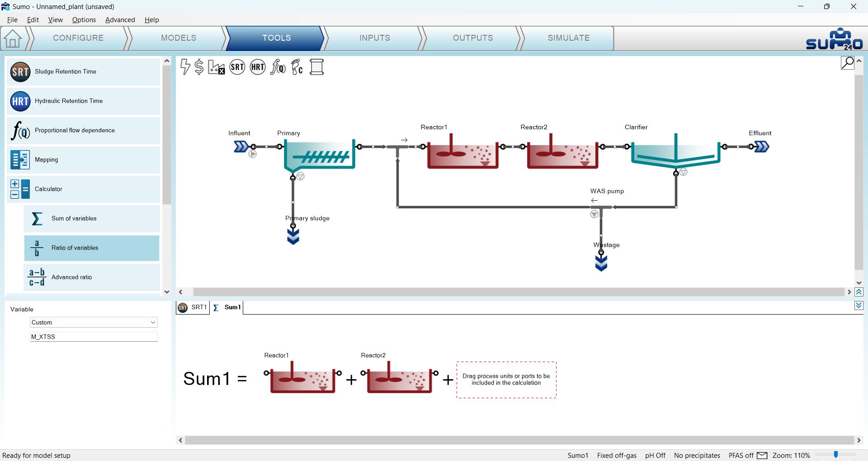Go to the SIMULATE step tab
868x461 pixels.
569,38
